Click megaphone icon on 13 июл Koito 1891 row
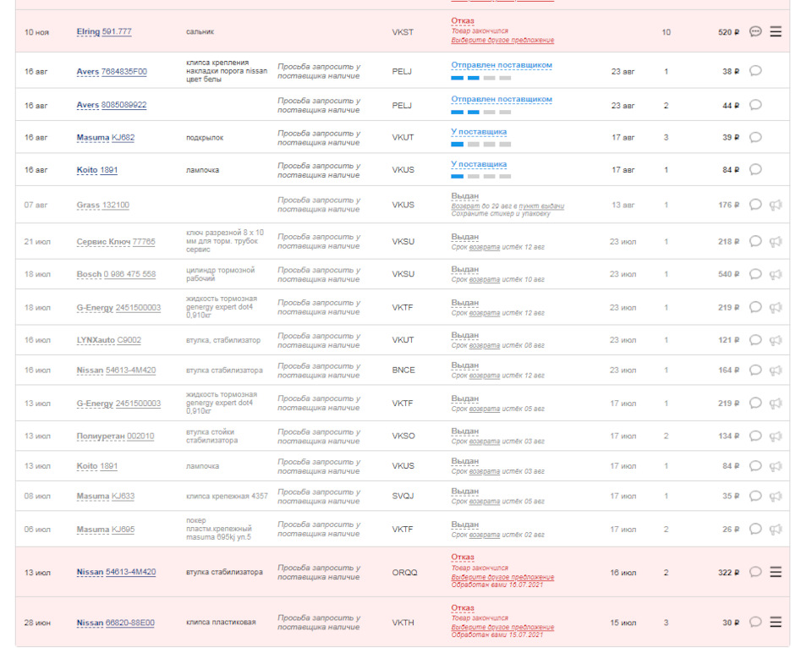Image resolution: width=812 pixels, height=648 pixels. 776,466
